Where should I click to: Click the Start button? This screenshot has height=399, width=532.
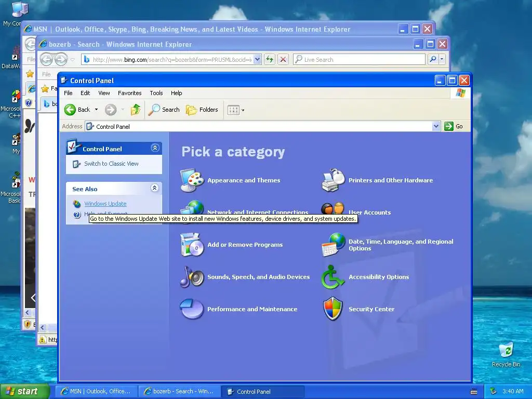point(25,391)
